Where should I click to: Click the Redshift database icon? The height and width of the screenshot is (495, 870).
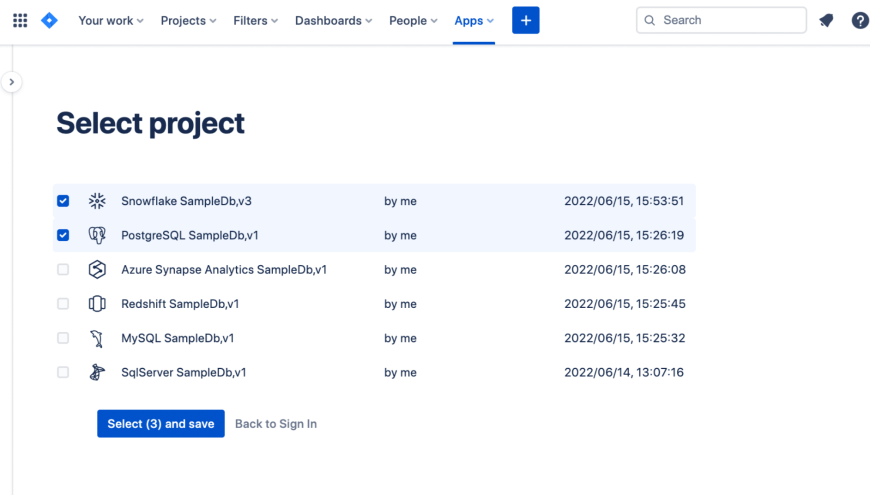[97, 304]
